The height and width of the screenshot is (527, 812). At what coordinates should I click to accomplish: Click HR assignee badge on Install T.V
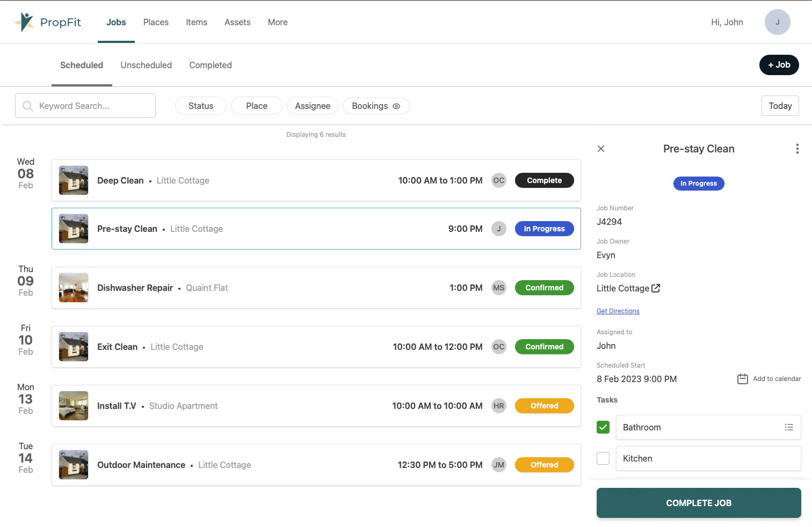[499, 406]
